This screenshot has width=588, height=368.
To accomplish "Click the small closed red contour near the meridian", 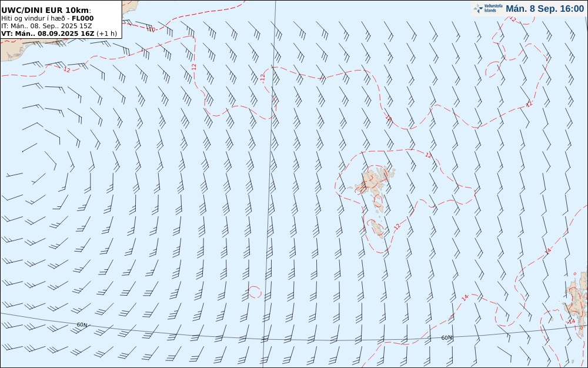I will (x=255, y=292).
